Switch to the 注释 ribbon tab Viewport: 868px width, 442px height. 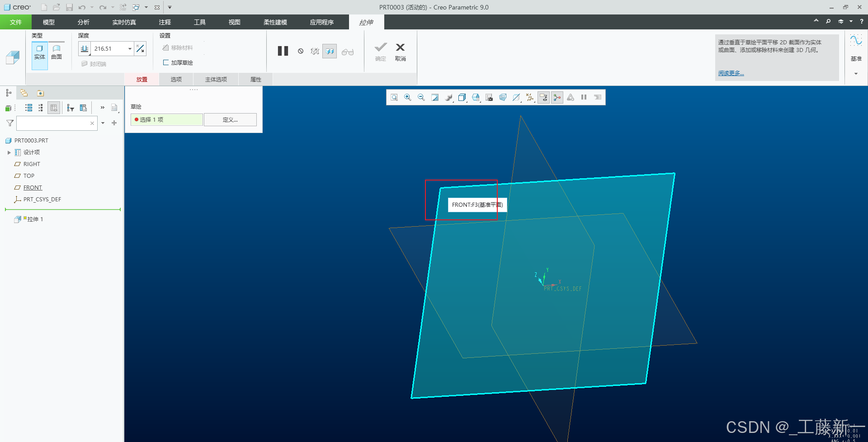[165, 22]
